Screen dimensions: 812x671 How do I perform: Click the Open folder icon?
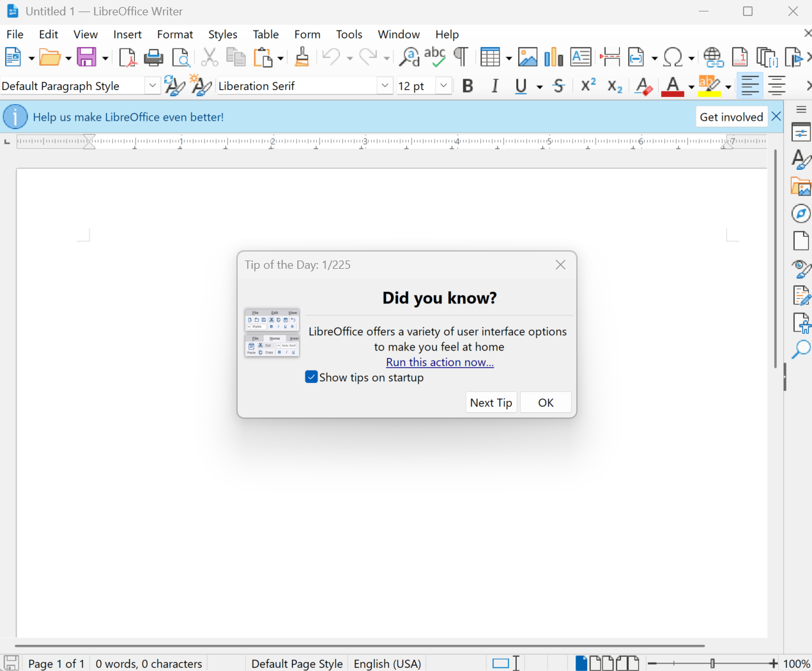(x=50, y=57)
